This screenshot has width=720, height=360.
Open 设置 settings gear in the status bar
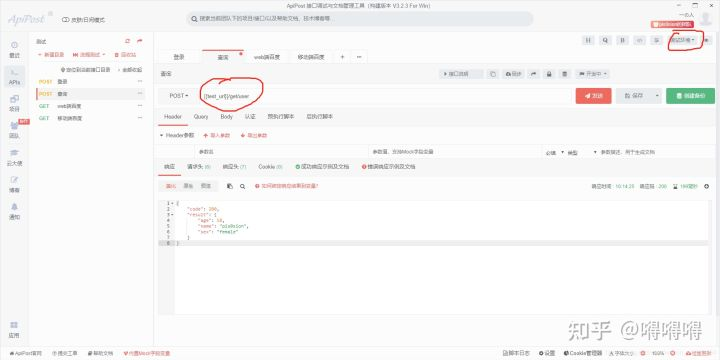pos(547,353)
